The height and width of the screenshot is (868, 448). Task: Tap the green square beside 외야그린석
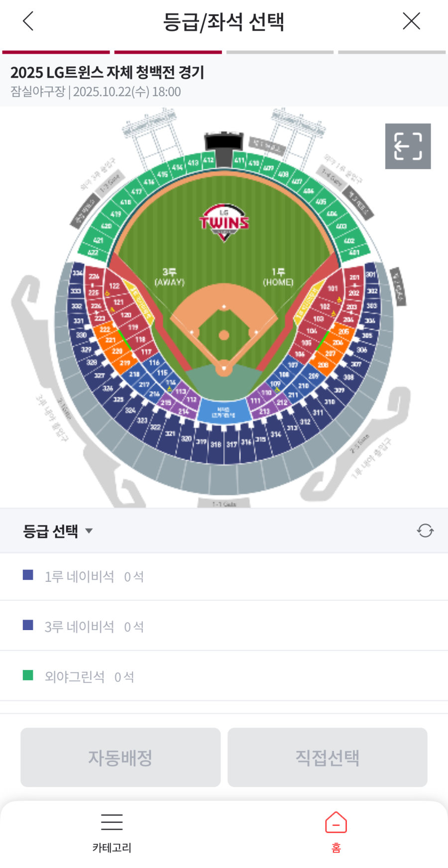(x=28, y=675)
